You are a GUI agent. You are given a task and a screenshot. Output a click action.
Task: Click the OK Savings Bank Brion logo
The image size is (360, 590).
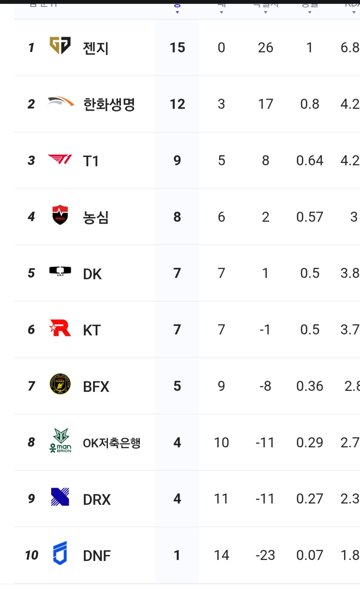tap(60, 441)
